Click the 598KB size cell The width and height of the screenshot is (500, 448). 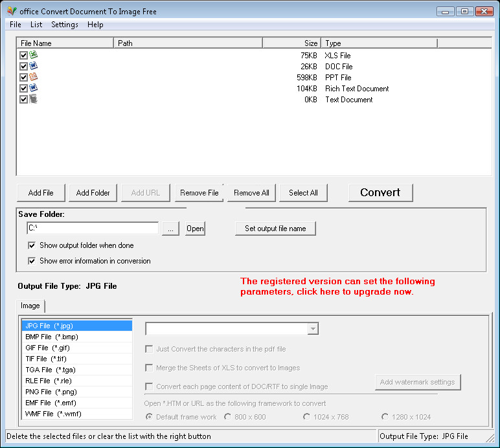pos(307,78)
